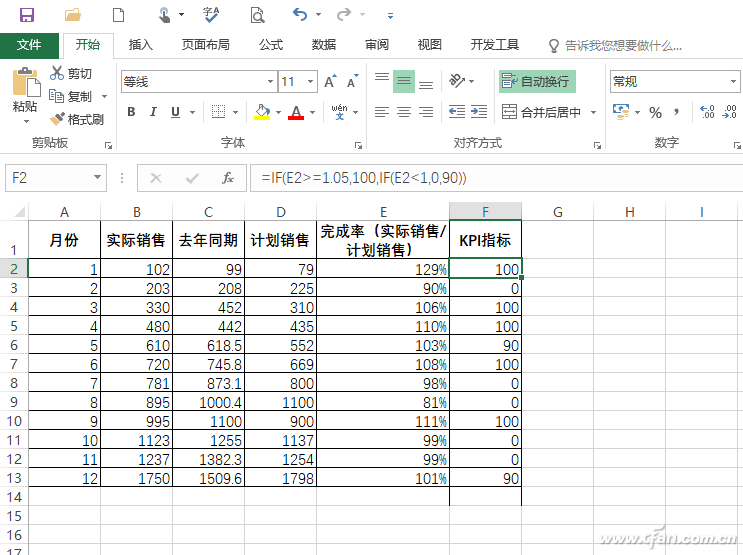Click the Percent Style icon
743x555 pixels.
coord(656,112)
